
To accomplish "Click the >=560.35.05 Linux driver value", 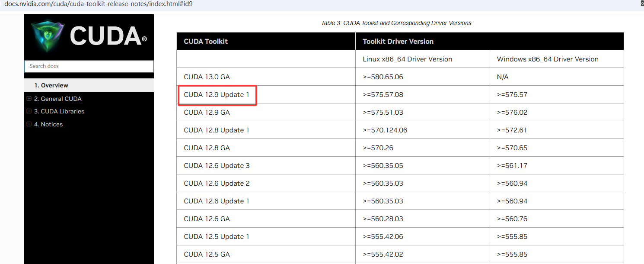I will click(x=383, y=166).
